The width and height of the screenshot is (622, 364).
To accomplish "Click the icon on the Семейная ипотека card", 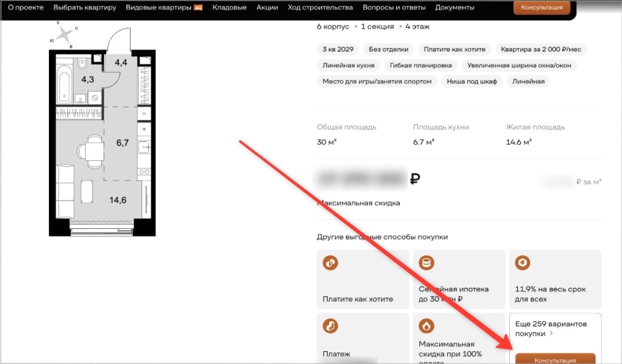I will (x=426, y=263).
